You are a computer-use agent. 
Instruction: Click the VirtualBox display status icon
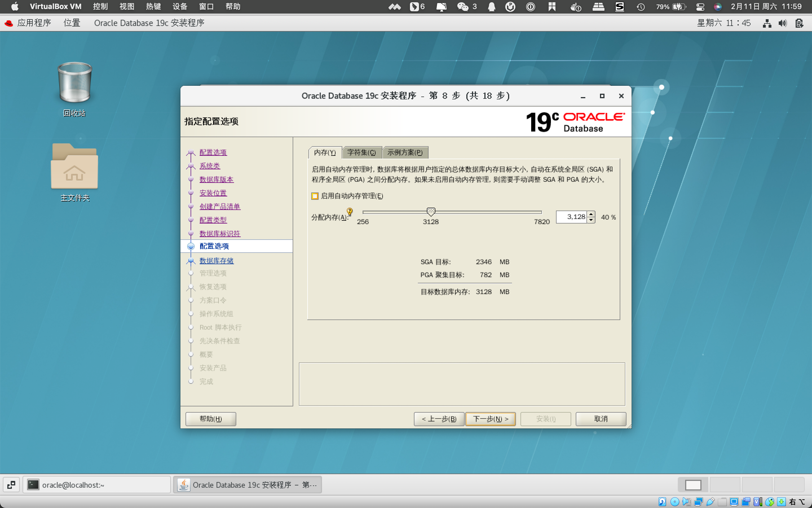734,502
